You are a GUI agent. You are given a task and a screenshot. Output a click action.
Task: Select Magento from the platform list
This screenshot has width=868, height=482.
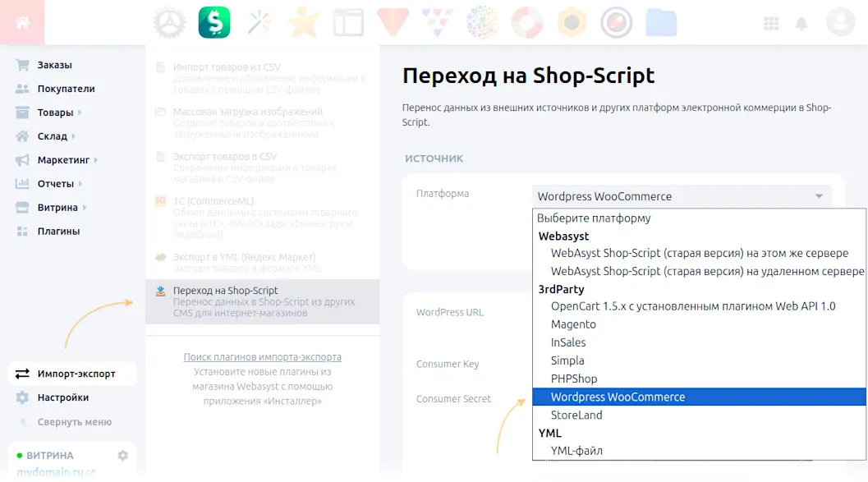point(573,324)
